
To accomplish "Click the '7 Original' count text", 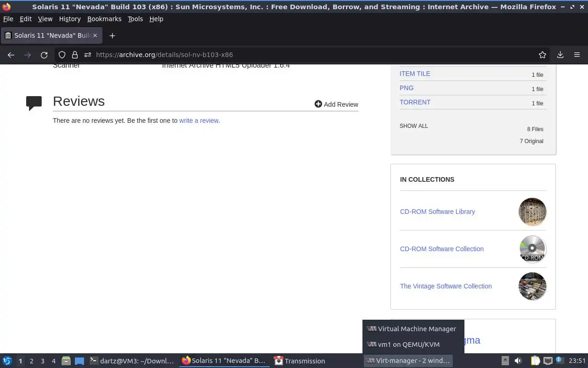I will coord(531,141).
